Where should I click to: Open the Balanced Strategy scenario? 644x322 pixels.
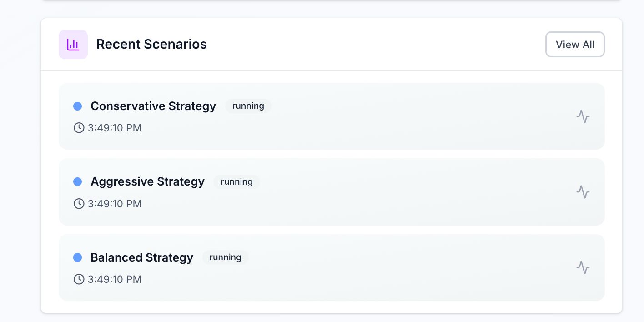click(141, 257)
